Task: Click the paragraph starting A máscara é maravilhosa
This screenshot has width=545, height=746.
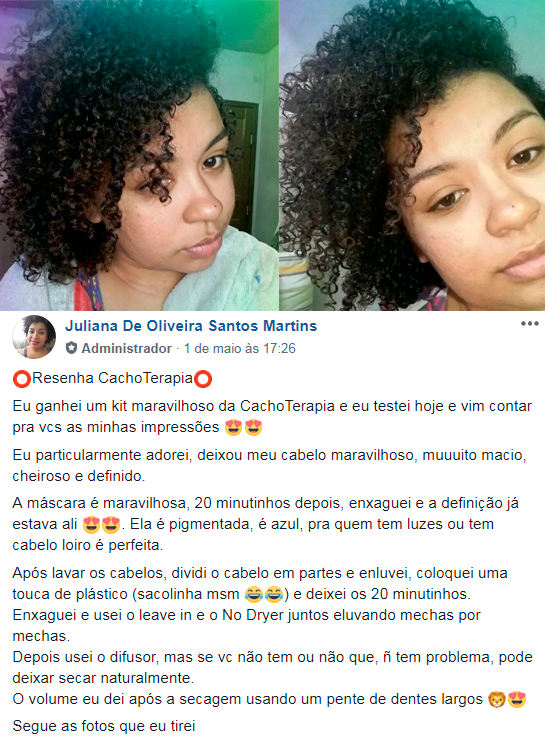Action: coord(265,524)
